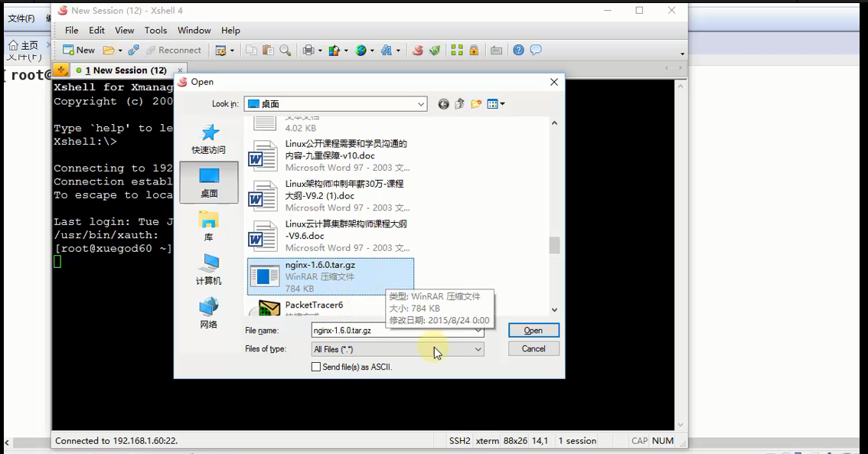Click the green Xmanager toolbar icon

435,51
